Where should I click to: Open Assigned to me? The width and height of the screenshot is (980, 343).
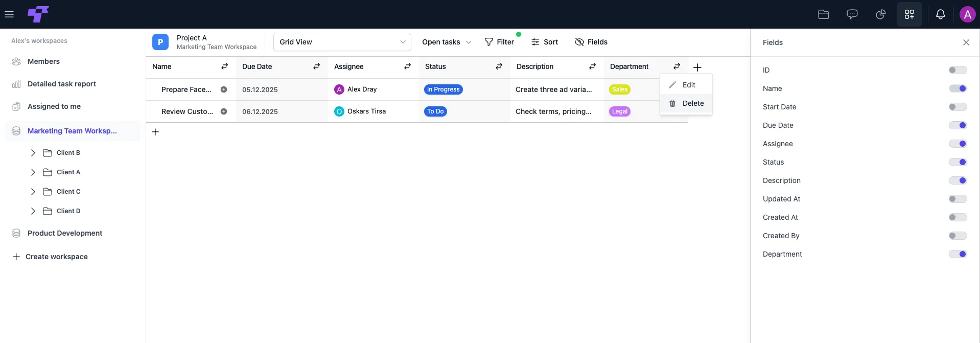[x=54, y=106]
